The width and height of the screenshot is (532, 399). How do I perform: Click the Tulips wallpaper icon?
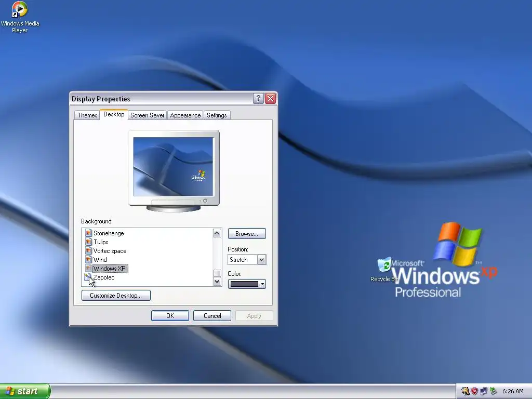(x=88, y=242)
